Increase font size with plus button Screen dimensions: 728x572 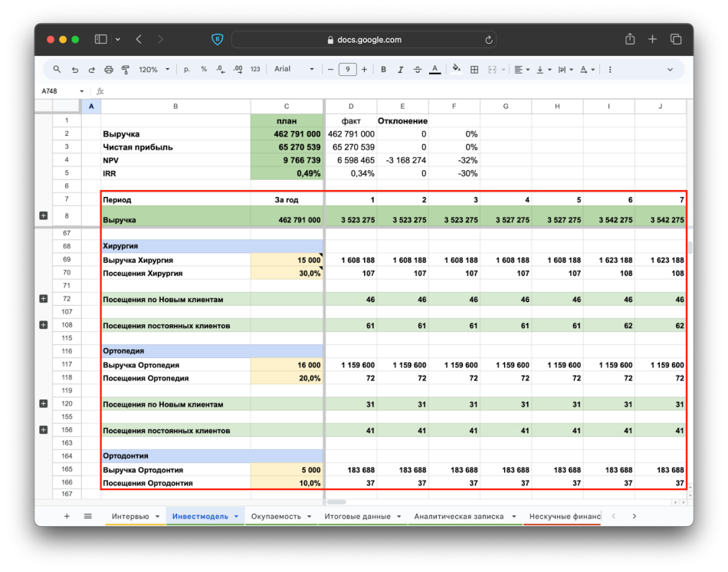[x=364, y=70]
